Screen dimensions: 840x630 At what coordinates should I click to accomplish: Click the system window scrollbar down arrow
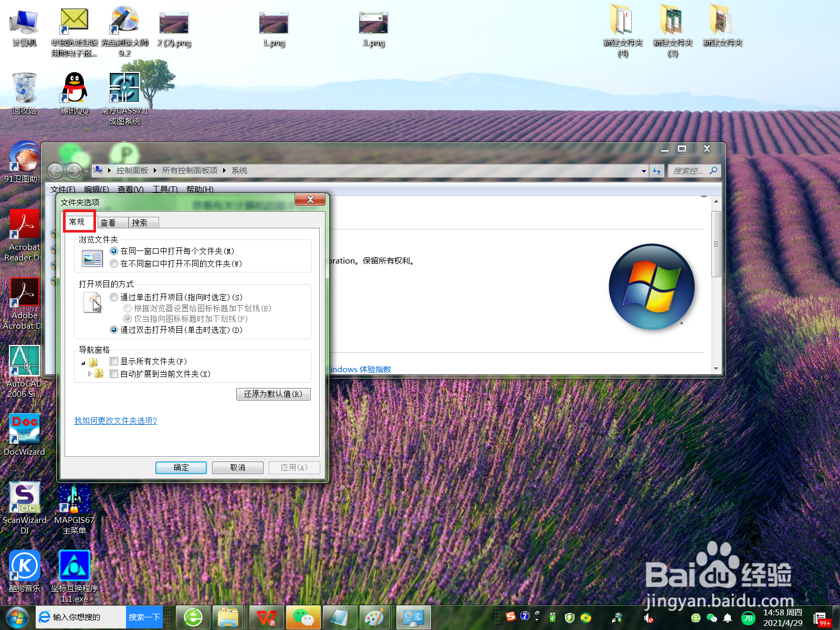[x=716, y=369]
